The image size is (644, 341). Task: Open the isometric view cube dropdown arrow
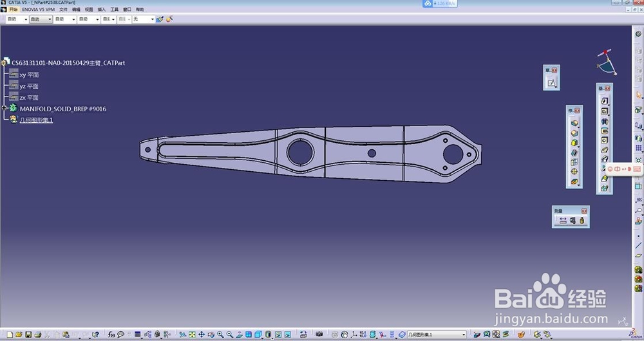pyautogui.click(x=263, y=337)
